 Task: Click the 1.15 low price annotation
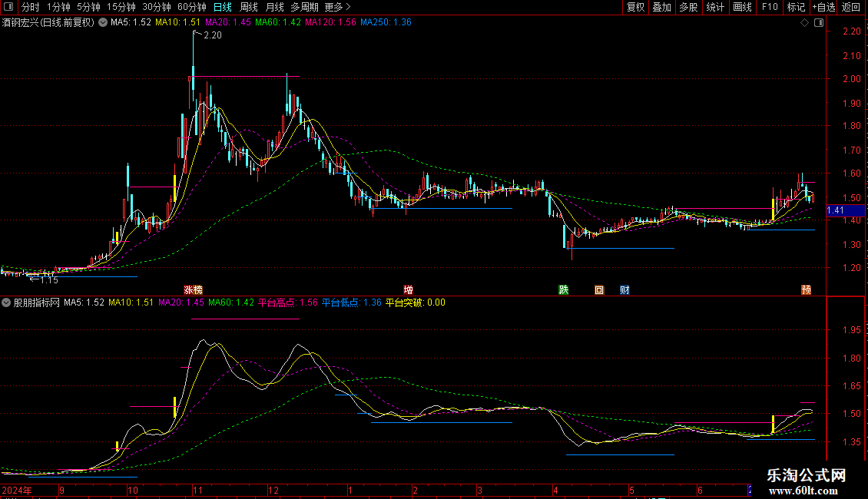pos(49,280)
